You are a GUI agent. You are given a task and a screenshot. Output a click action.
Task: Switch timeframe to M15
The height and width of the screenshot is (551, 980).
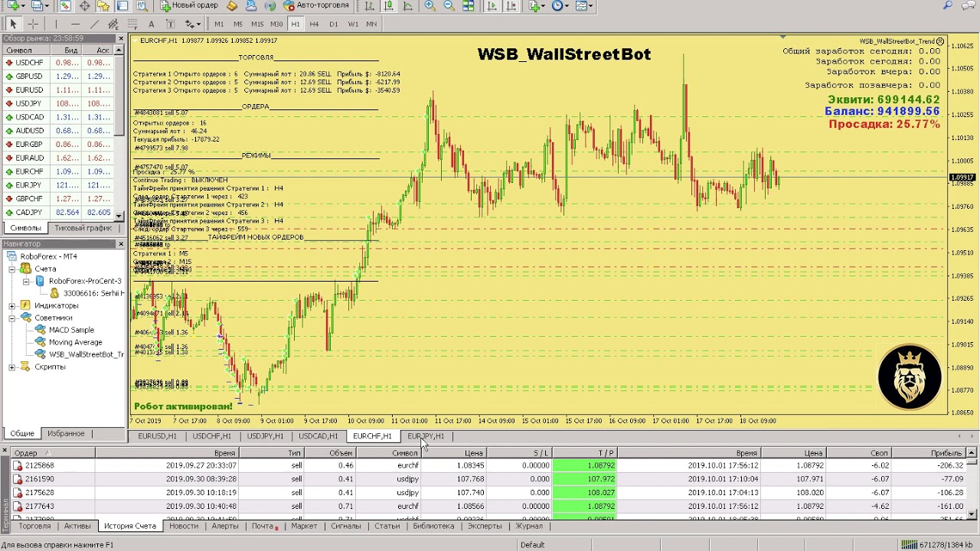click(x=257, y=24)
